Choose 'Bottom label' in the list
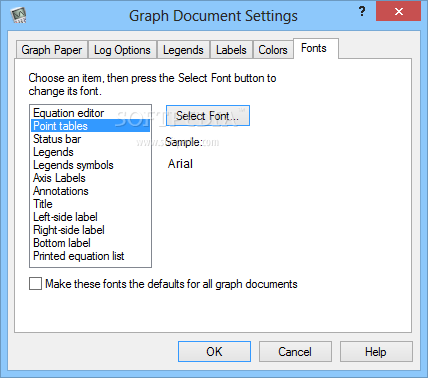Screen dimensions: 428x378 click(x=90, y=243)
